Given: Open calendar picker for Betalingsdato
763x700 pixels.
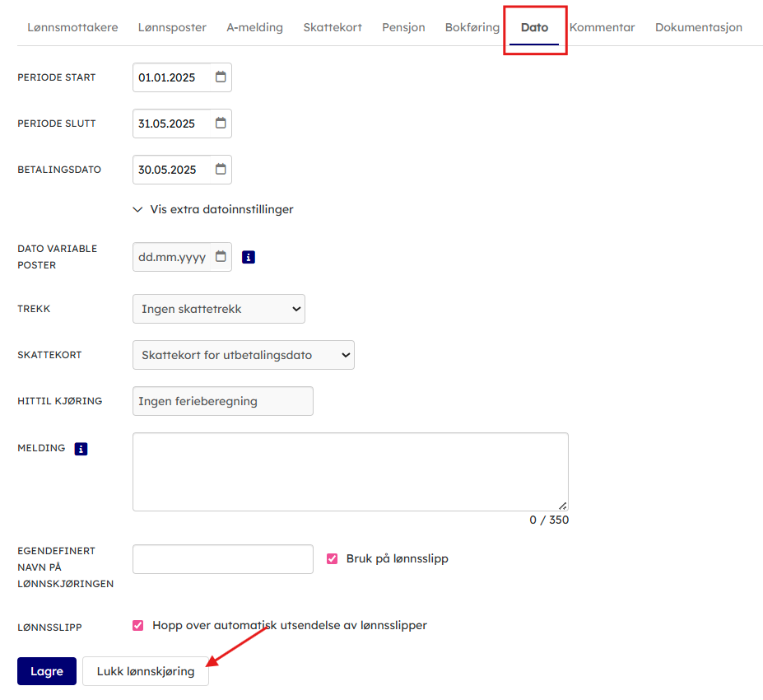Looking at the screenshot, I should coord(221,170).
